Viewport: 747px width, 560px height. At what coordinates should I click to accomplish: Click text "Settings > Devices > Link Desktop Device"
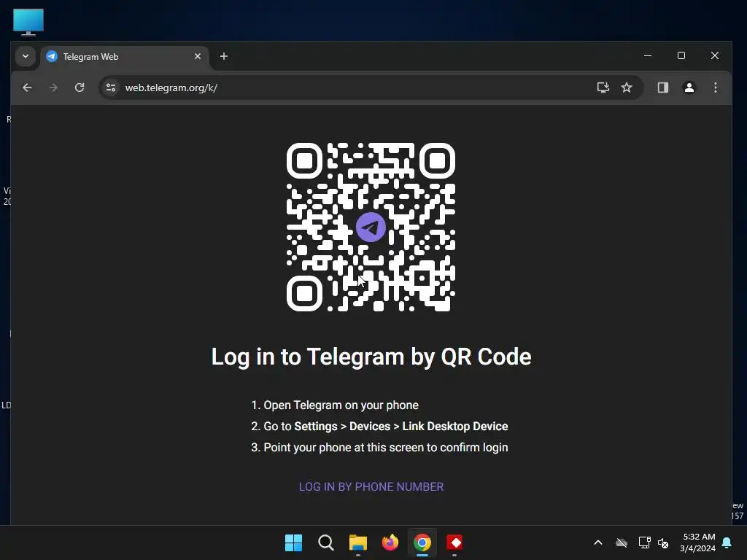(401, 426)
